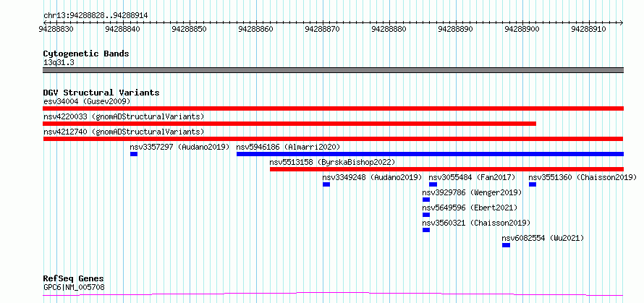Screen dimensions: 644x303
Task: Click the blue box under nsv5649596
Action: 426,215
